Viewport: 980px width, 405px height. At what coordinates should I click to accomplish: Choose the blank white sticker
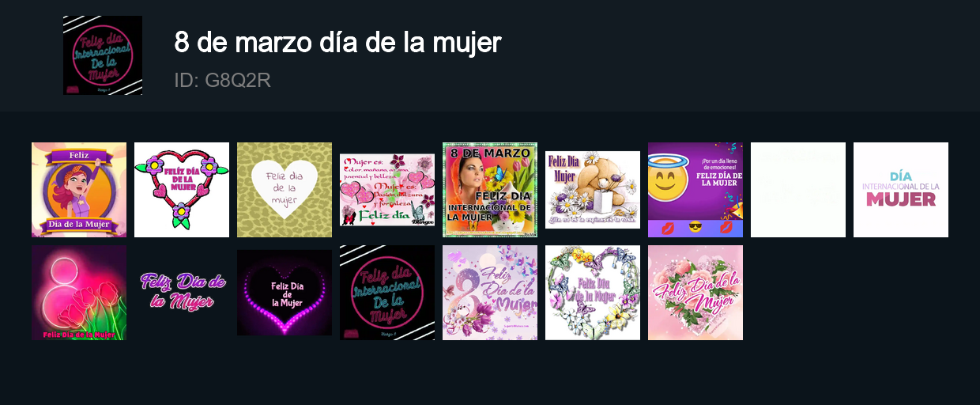tap(798, 190)
